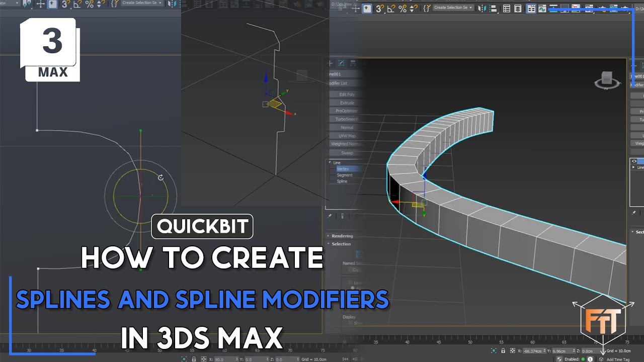Switch to the Hierarchy panel tab

353,63
